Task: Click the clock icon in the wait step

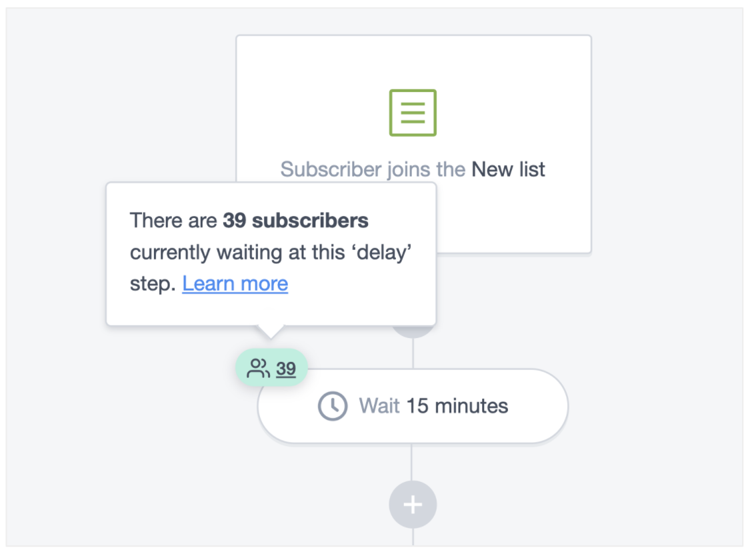Action: [332, 406]
